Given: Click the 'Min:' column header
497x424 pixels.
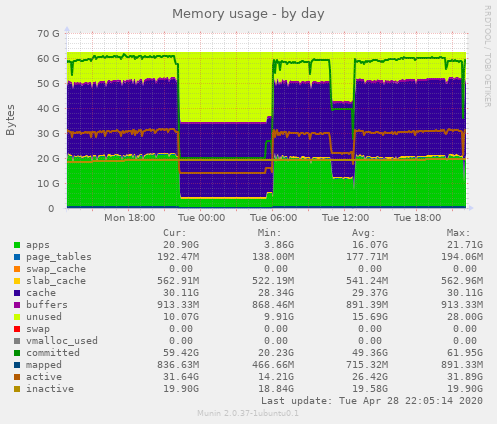Looking at the screenshot, I should point(269,233).
